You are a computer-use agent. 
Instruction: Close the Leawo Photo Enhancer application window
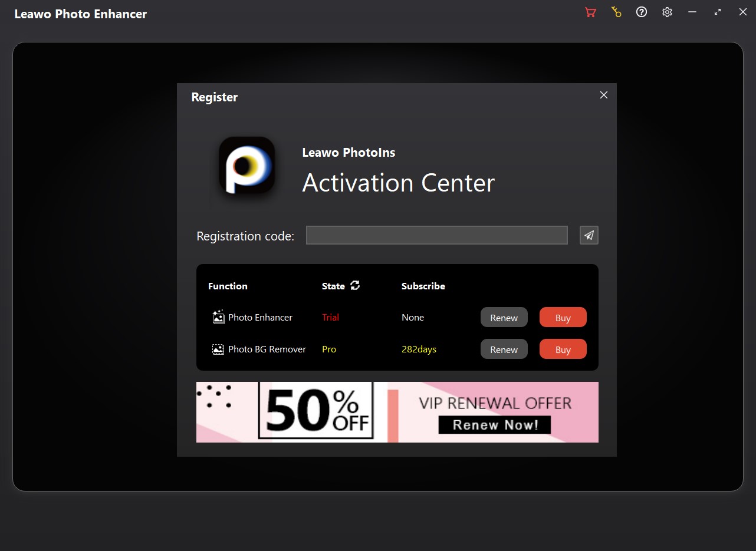pyautogui.click(x=742, y=12)
